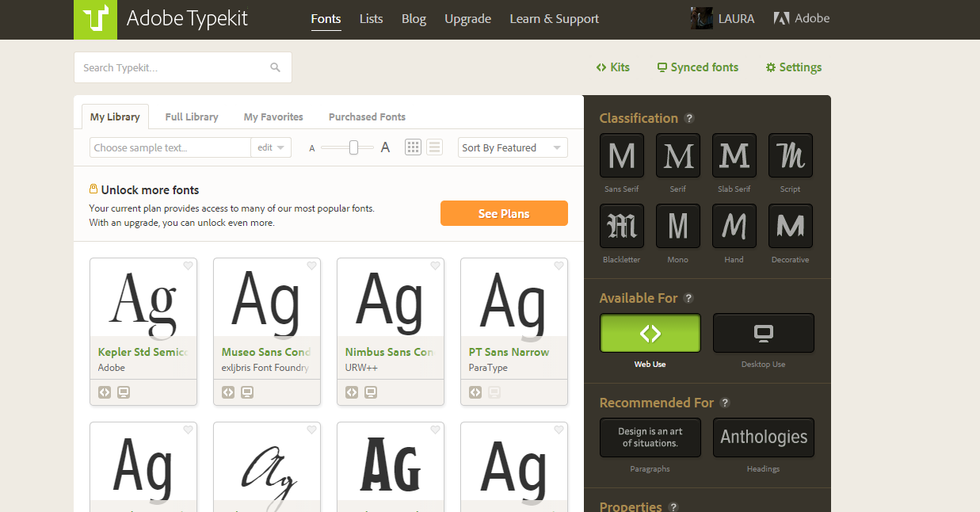Toggle Headings recommendation filter
Image resolution: width=980 pixels, height=512 pixels.
coord(764,437)
